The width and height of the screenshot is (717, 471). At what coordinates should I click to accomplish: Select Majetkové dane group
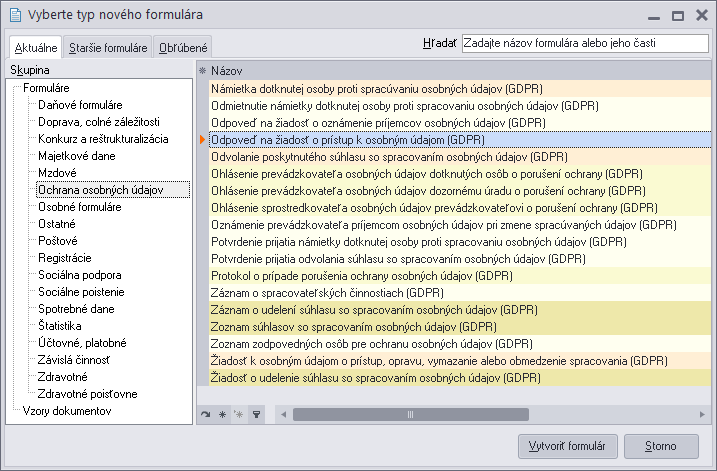pyautogui.click(x=76, y=156)
